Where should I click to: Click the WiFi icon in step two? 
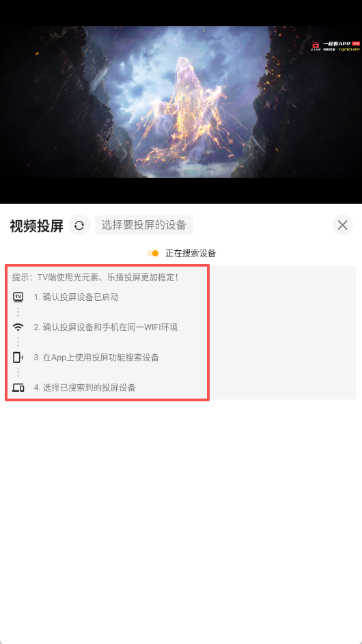point(18,327)
